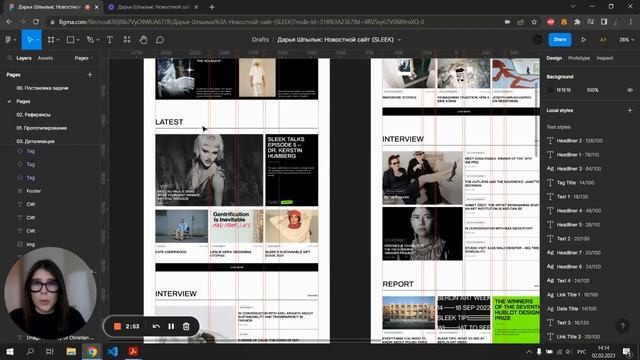The height and width of the screenshot is (360, 640).
Task: Add a new page with plus icon
Action: (90, 75)
